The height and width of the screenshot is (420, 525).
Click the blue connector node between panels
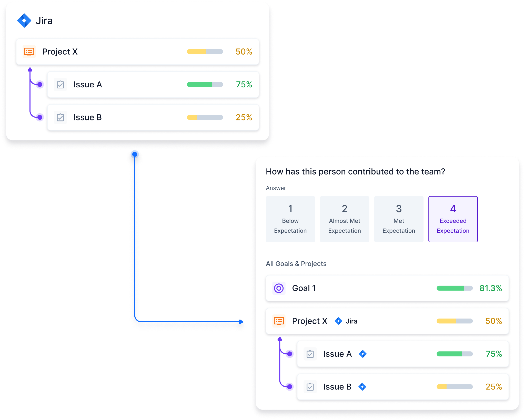coord(134,154)
